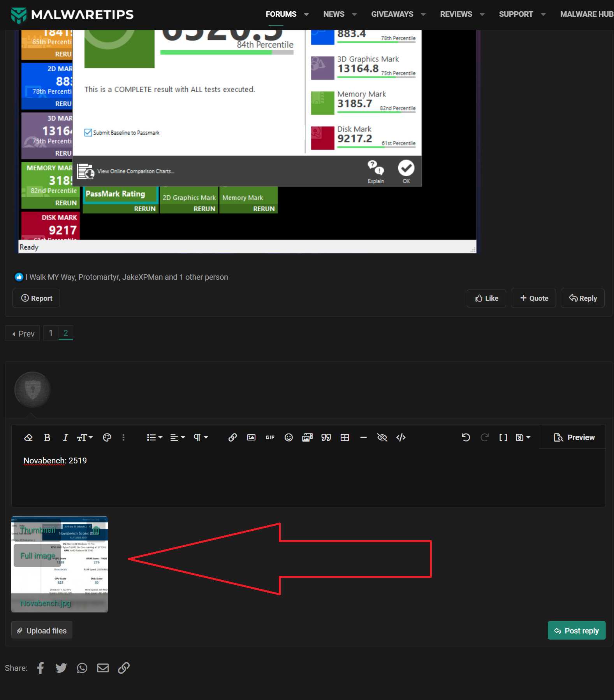
Task: Open the smilies picker
Action: pyautogui.click(x=289, y=438)
